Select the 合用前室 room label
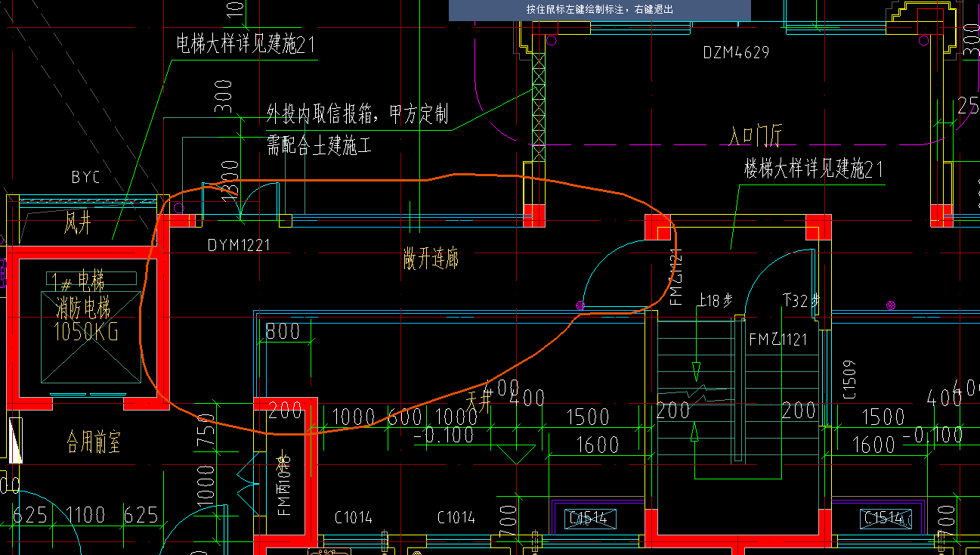This screenshot has width=980, height=555. pyautogui.click(x=93, y=442)
